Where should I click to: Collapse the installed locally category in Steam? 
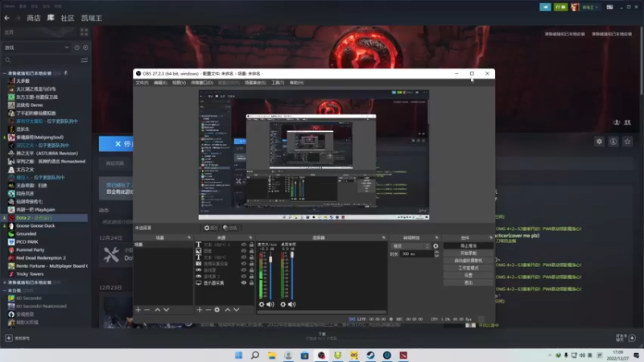click(5, 73)
